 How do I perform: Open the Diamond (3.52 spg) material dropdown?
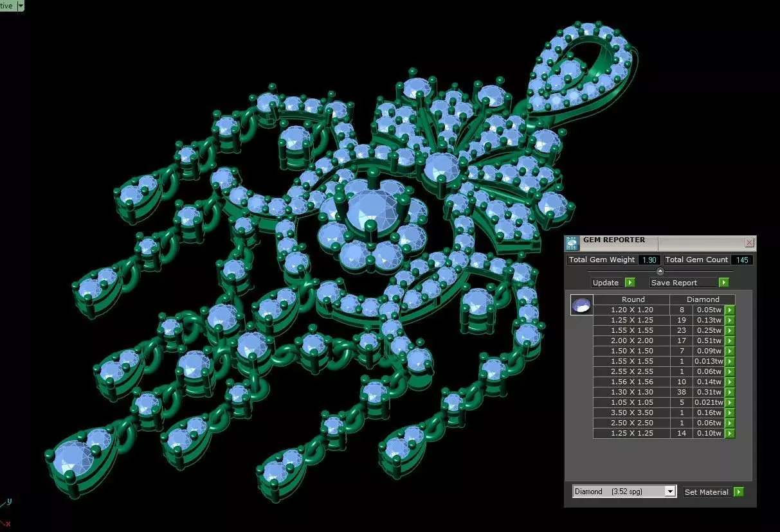click(x=670, y=492)
